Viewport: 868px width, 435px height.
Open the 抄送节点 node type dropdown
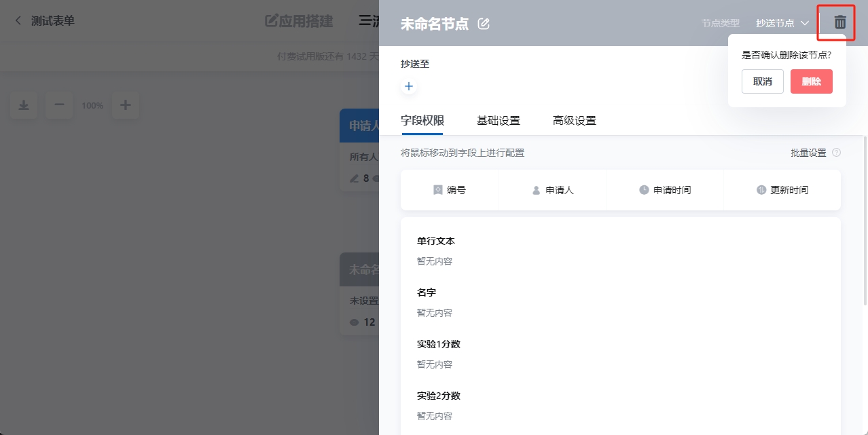(x=782, y=23)
